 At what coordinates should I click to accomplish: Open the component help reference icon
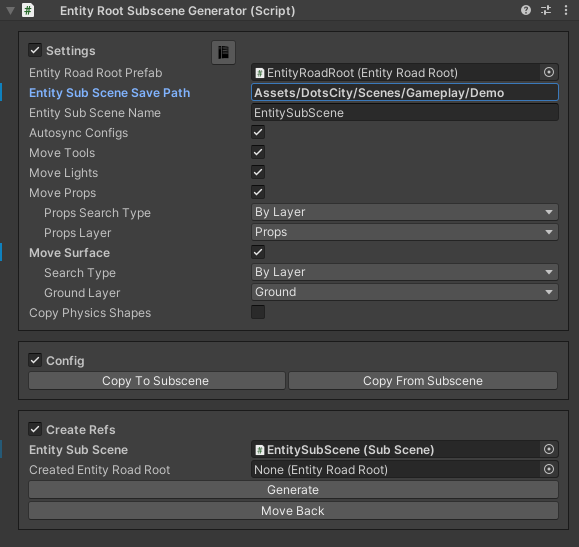click(x=525, y=10)
